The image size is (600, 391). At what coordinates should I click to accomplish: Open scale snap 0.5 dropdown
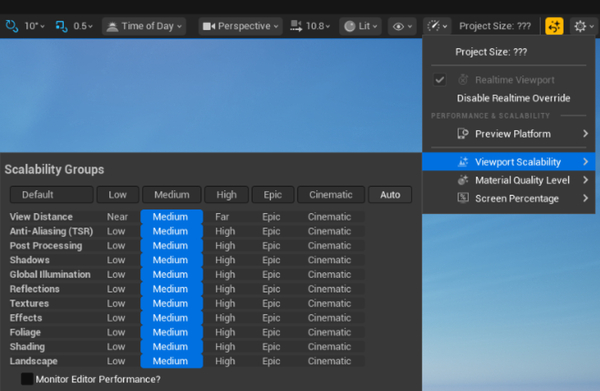[83, 26]
